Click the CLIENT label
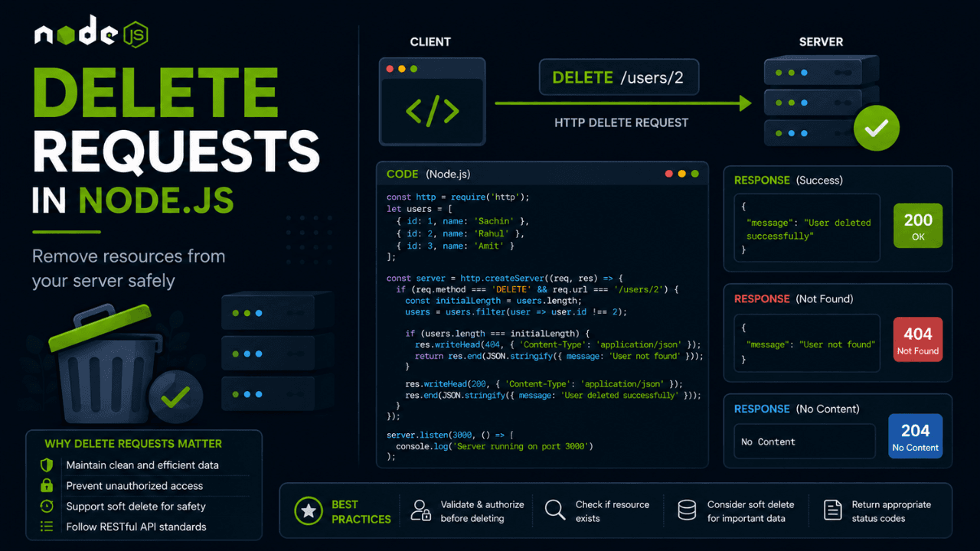Screen dimensions: 980x551 point(430,42)
